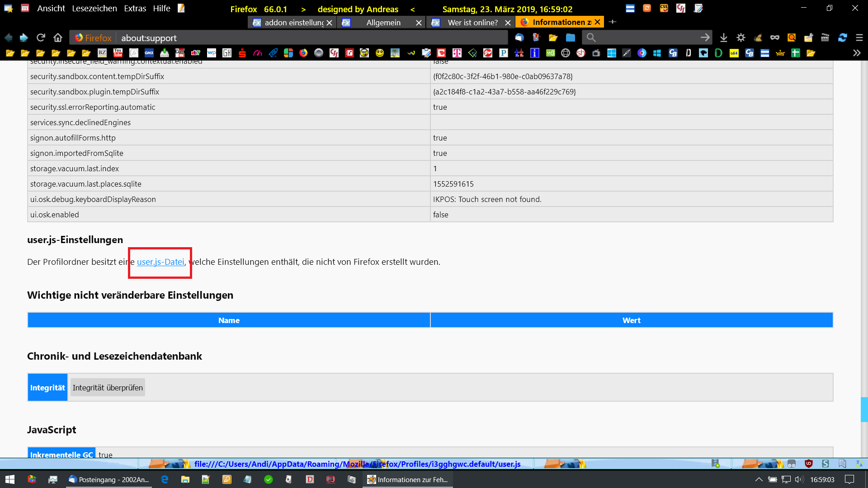Open the Firefox hamburger menu
The width and height of the screenshot is (868, 488).
click(859, 38)
